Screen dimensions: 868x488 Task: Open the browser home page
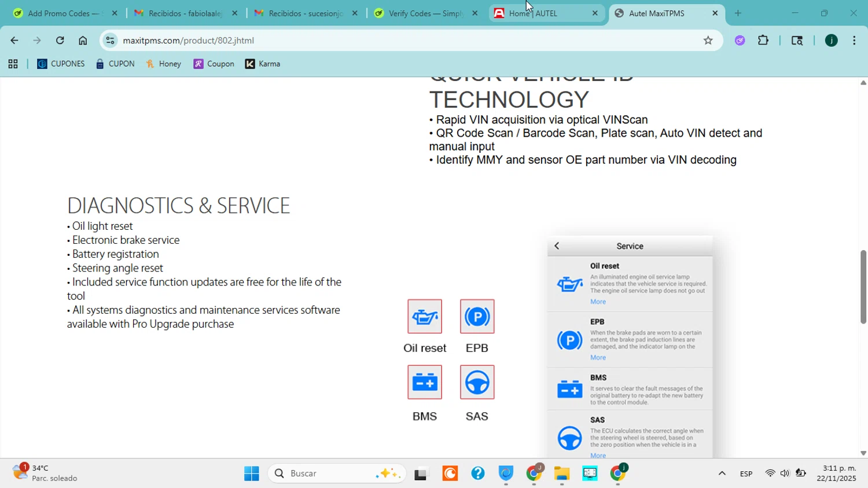pyautogui.click(x=83, y=41)
